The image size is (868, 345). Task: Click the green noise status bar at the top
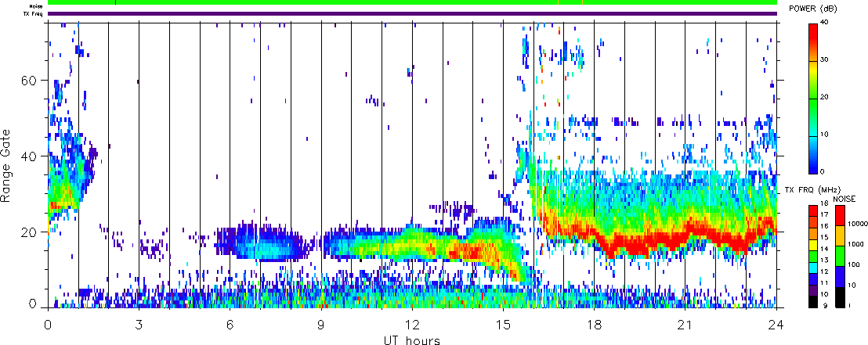coord(412,2)
